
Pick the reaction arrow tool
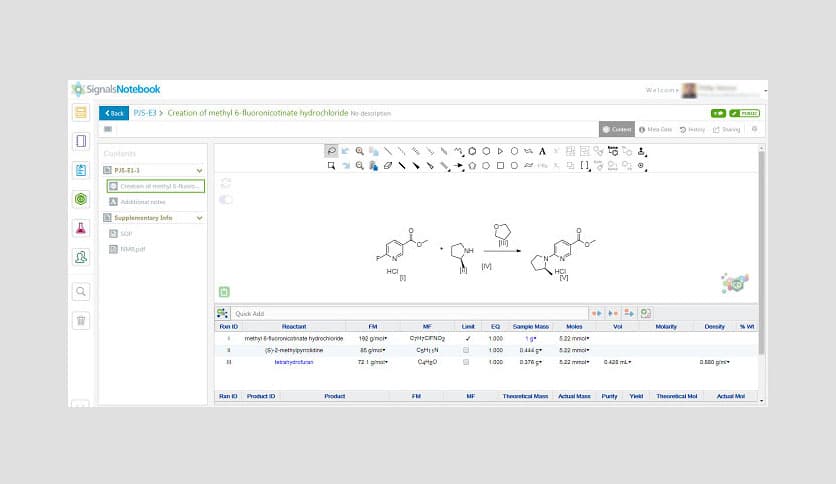coord(458,166)
